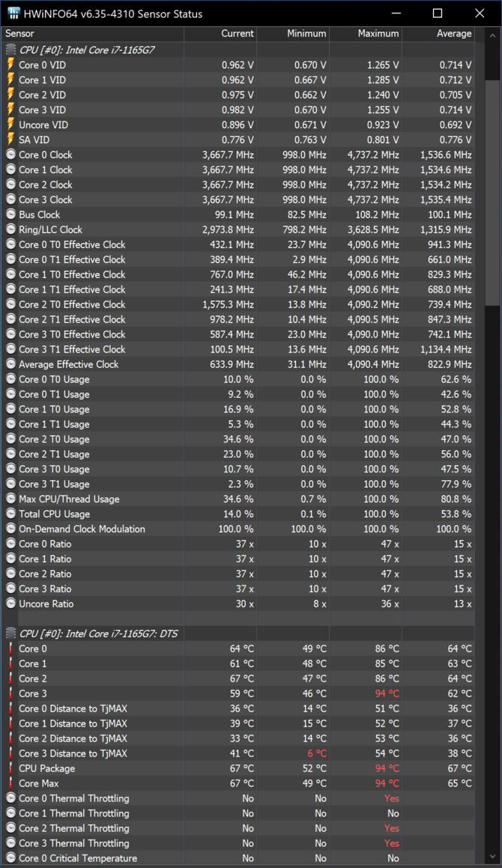The image size is (502, 868).
Task: Click the icon beside Core 0 Critical Temperature
Action: click(x=10, y=858)
